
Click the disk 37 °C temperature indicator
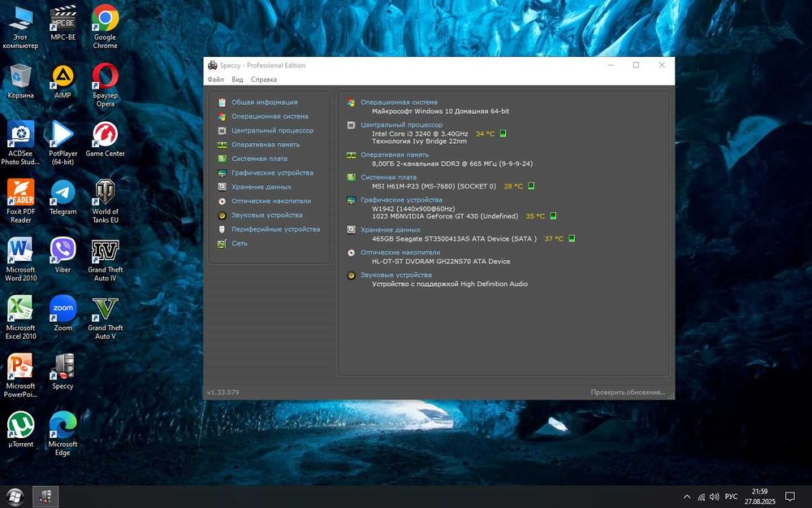tap(554, 239)
